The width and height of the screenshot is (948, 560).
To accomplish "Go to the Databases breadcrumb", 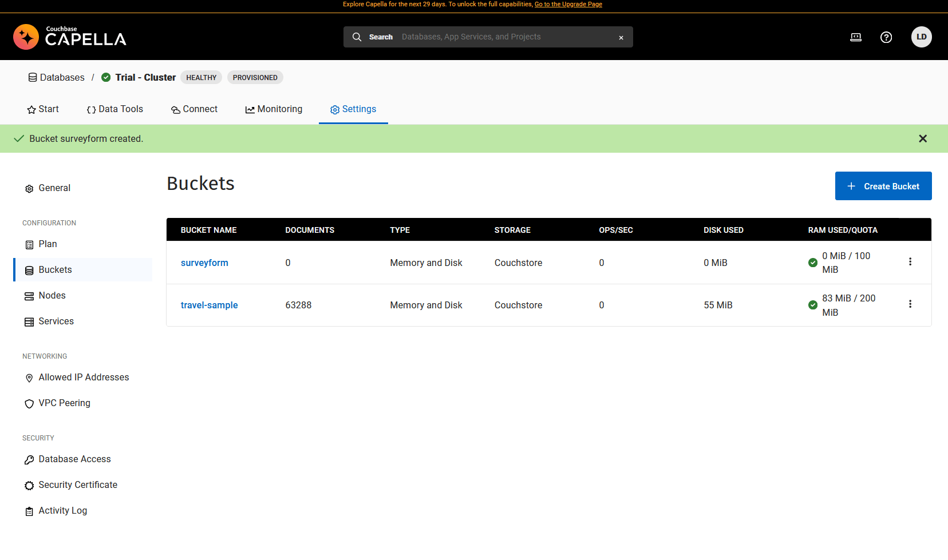I will 57,77.
